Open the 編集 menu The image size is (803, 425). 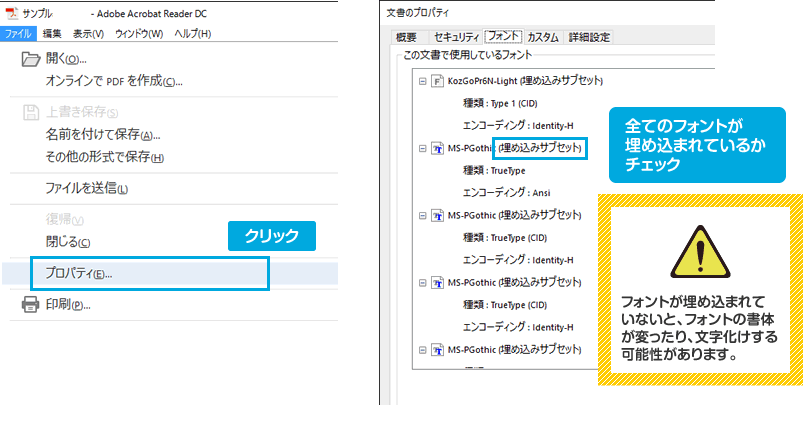coord(52,34)
